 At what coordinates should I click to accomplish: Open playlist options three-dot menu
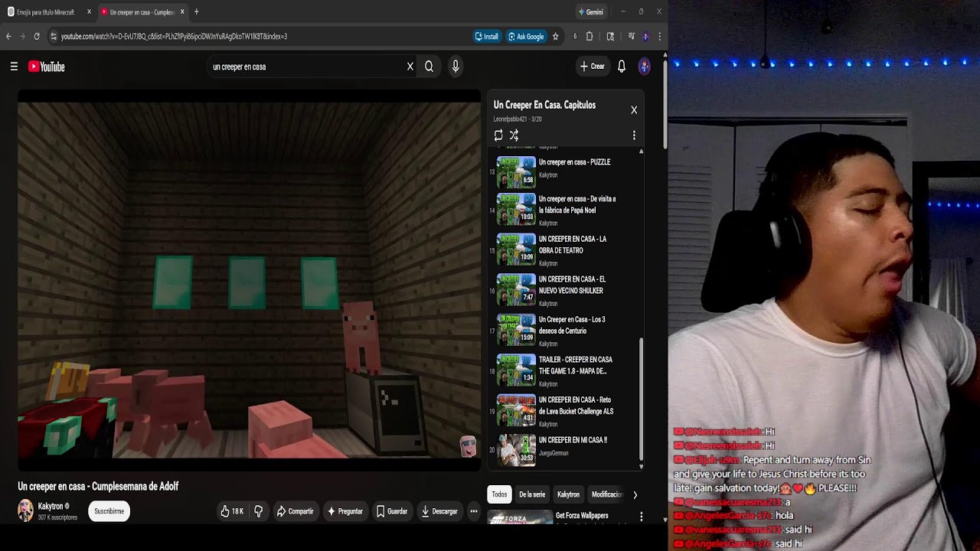click(x=634, y=135)
